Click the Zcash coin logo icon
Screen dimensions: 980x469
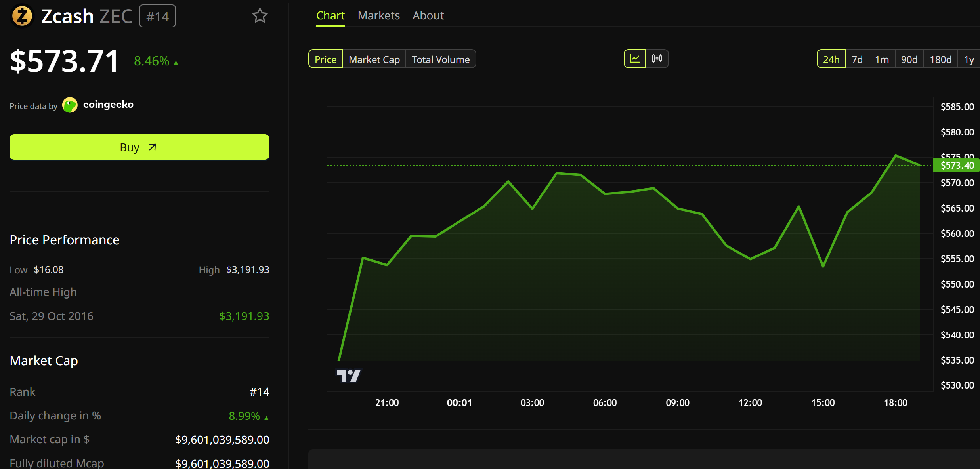coord(22,16)
